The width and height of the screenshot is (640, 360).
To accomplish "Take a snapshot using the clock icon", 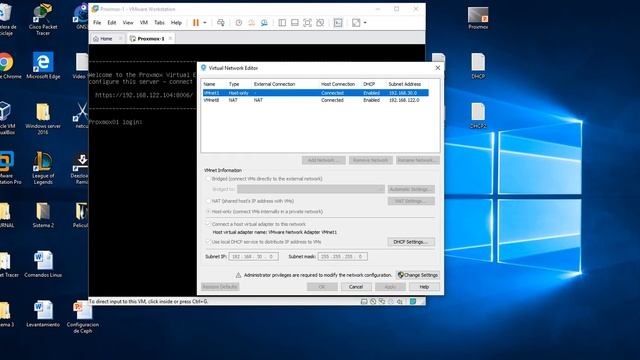I will (x=239, y=23).
